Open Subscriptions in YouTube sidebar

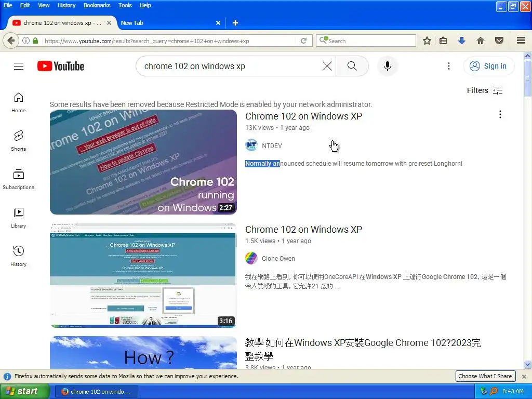click(18, 179)
